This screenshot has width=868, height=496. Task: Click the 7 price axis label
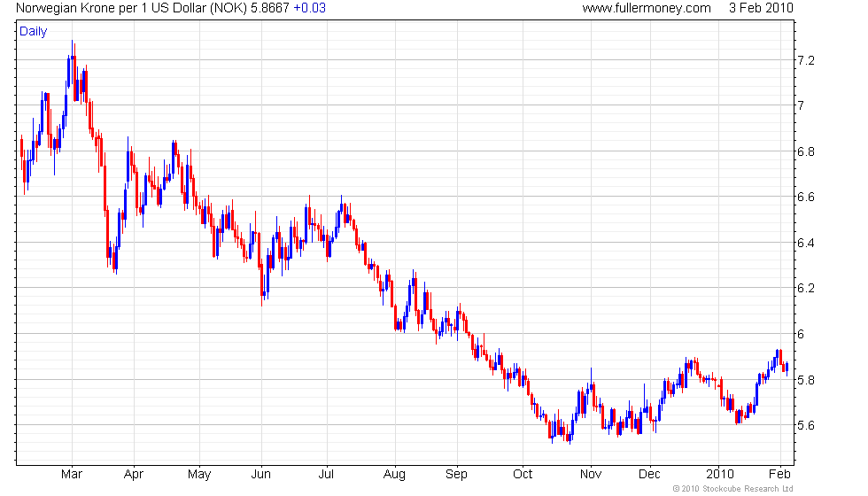pos(801,105)
